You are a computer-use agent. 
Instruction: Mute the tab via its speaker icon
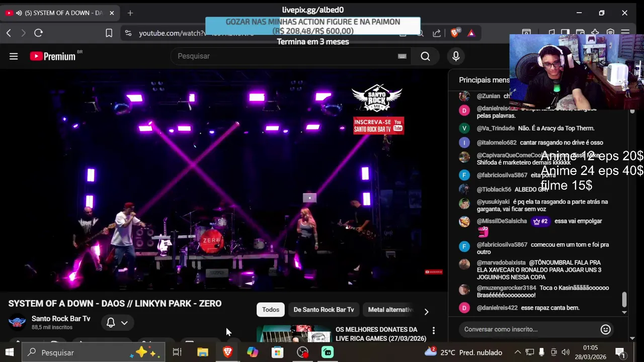pos(19,13)
